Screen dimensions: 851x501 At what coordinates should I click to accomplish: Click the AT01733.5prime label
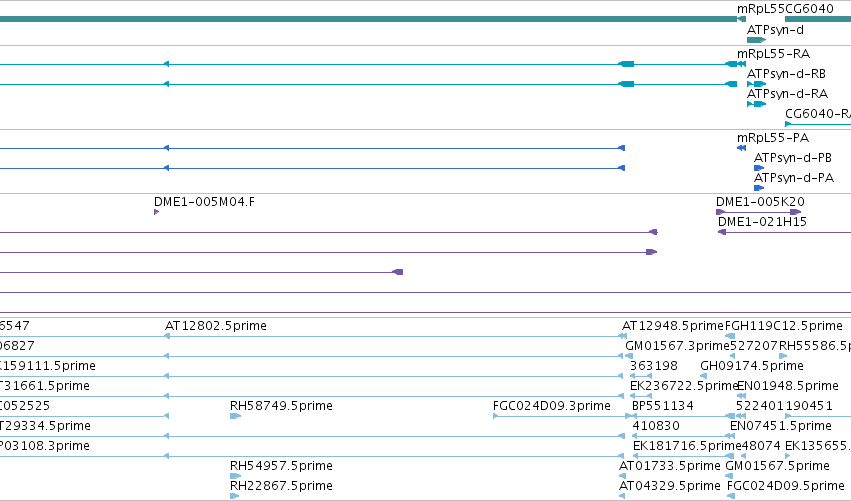pyautogui.click(x=670, y=466)
